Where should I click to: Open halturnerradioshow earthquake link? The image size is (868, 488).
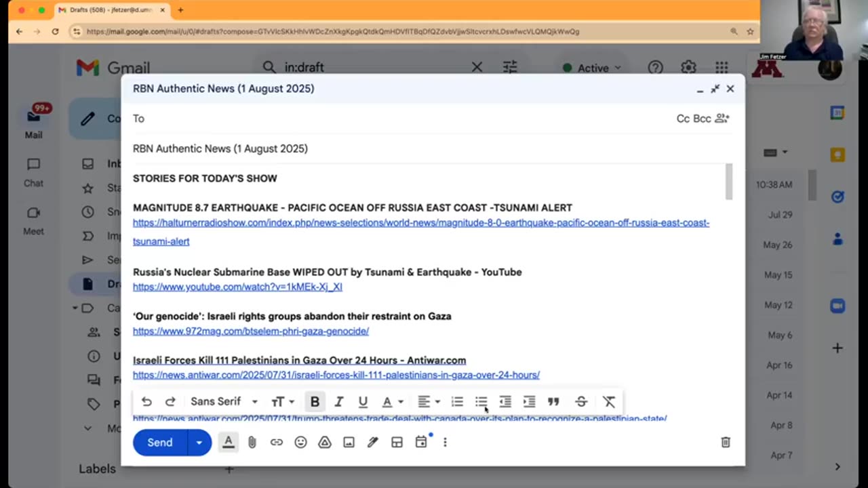[421, 232]
